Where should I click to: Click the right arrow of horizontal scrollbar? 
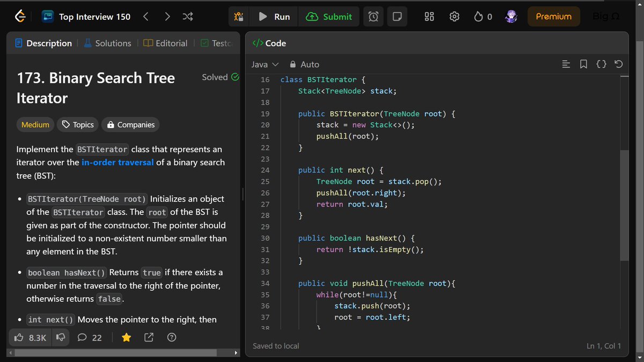pyautogui.click(x=236, y=353)
